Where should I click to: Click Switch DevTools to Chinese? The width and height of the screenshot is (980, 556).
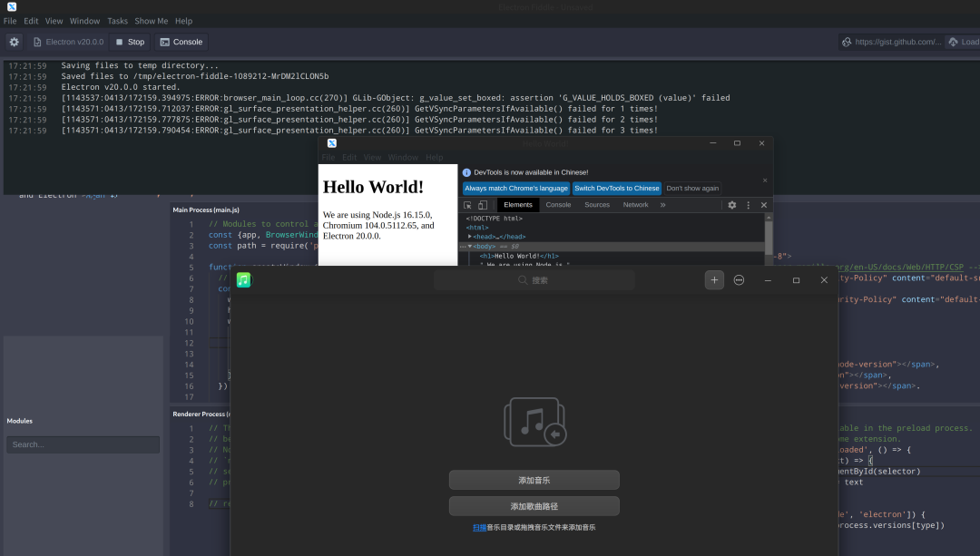617,188
